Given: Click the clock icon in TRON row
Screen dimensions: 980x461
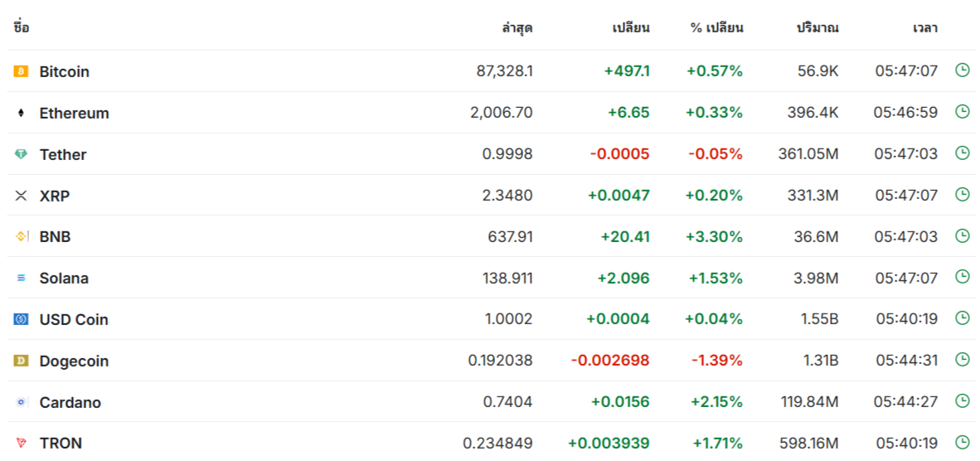Looking at the screenshot, I should 963,442.
